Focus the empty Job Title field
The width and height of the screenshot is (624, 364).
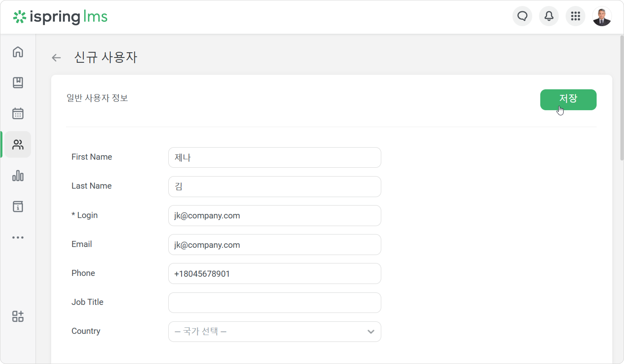click(275, 303)
